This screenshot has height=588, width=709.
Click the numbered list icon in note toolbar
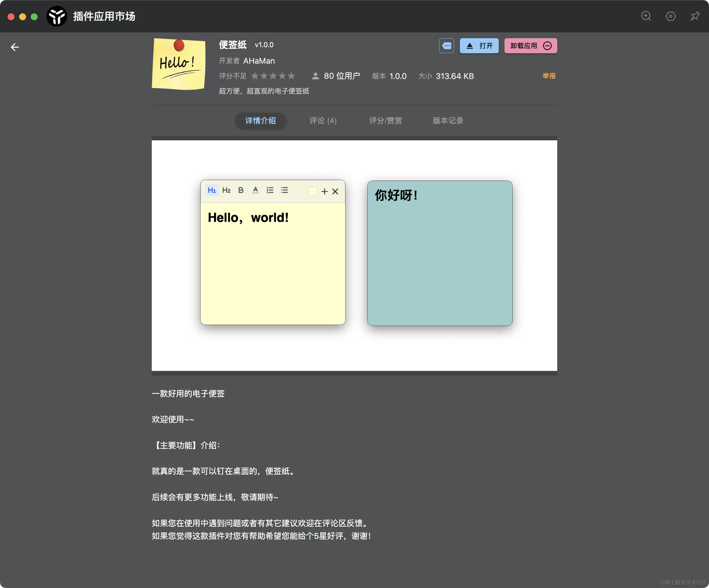tap(270, 190)
